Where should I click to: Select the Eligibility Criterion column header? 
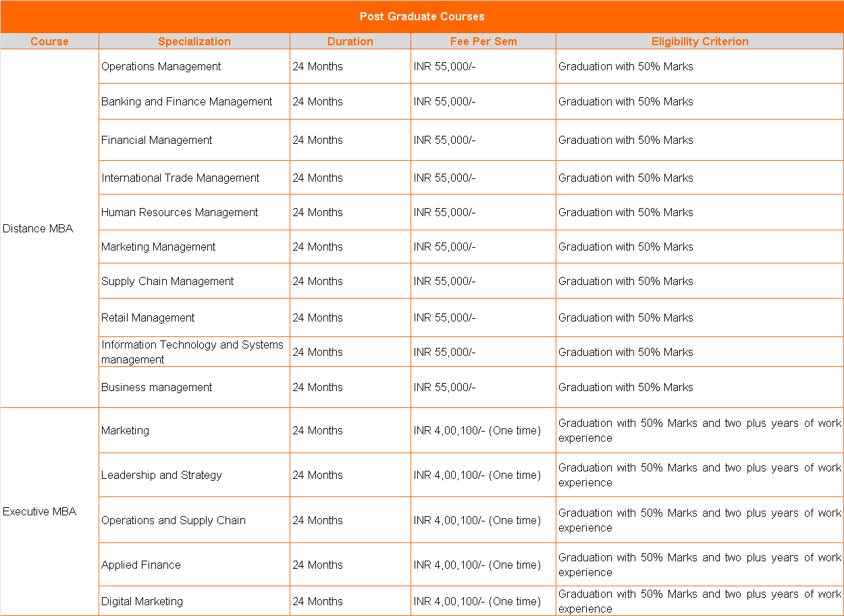point(700,41)
